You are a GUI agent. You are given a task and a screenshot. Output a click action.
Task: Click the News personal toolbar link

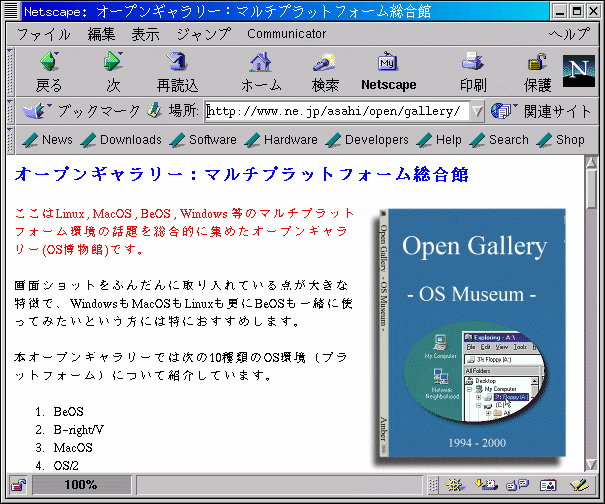(47, 140)
